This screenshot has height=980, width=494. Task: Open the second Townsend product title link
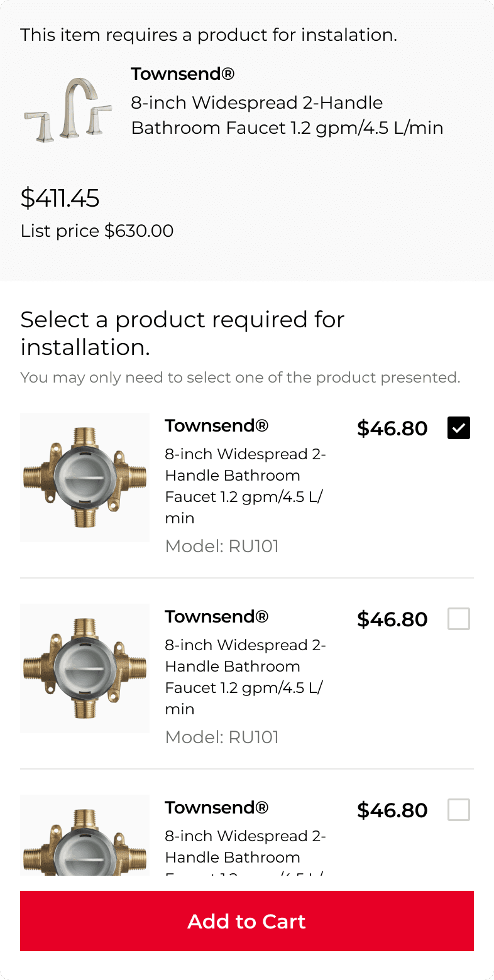[217, 616]
